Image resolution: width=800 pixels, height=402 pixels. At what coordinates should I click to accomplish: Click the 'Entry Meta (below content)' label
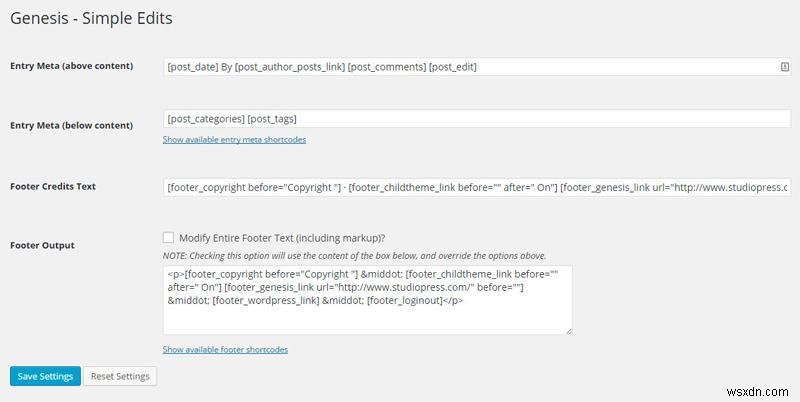click(71, 125)
